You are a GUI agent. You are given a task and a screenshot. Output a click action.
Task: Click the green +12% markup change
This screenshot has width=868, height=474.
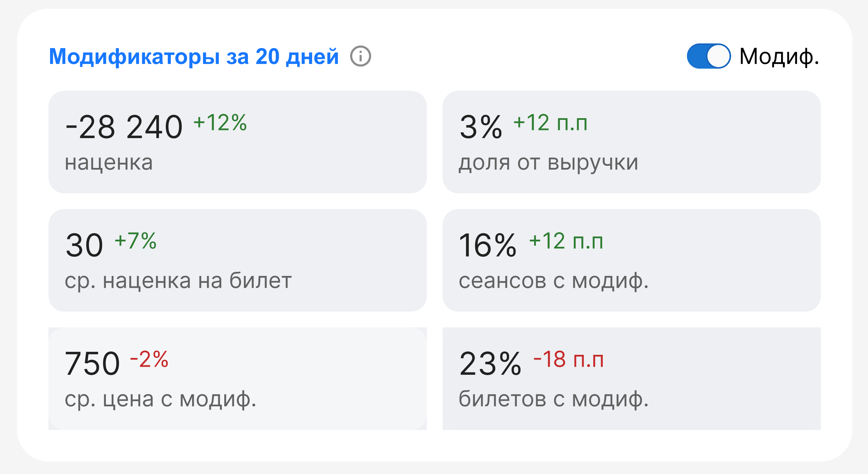tap(220, 122)
